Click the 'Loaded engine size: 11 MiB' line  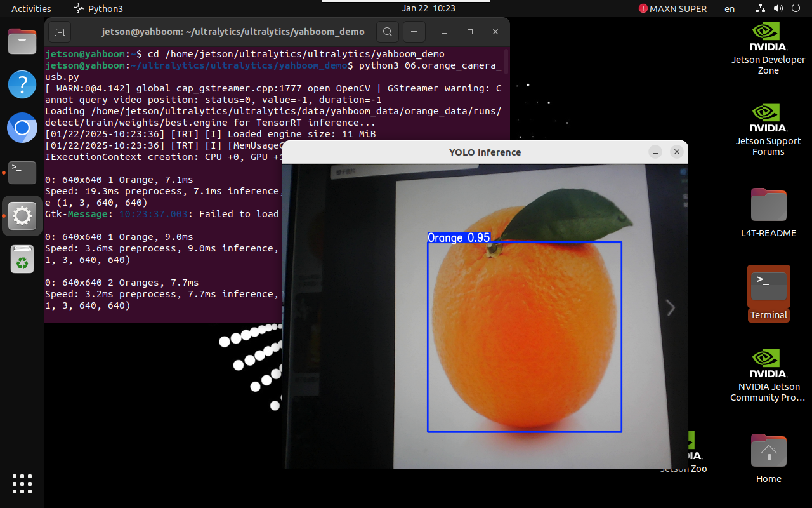pos(211,134)
